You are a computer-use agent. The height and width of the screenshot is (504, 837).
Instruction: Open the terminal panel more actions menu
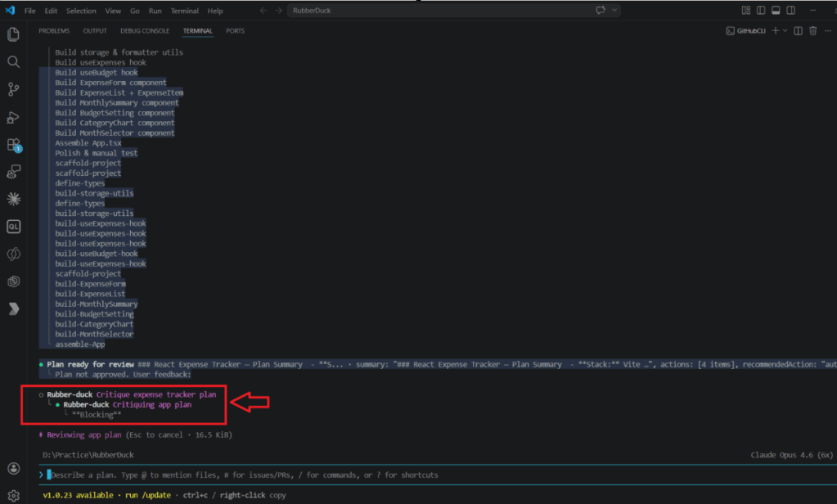[x=827, y=31]
